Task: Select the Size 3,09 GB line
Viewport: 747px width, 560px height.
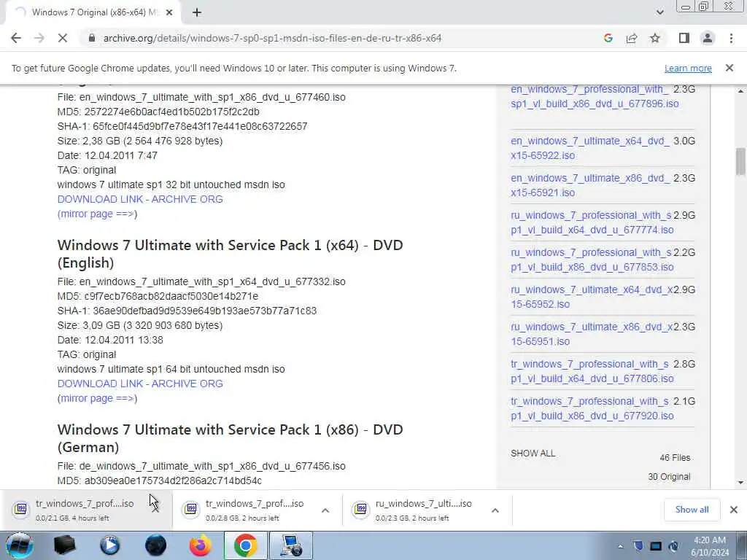Action: point(140,325)
